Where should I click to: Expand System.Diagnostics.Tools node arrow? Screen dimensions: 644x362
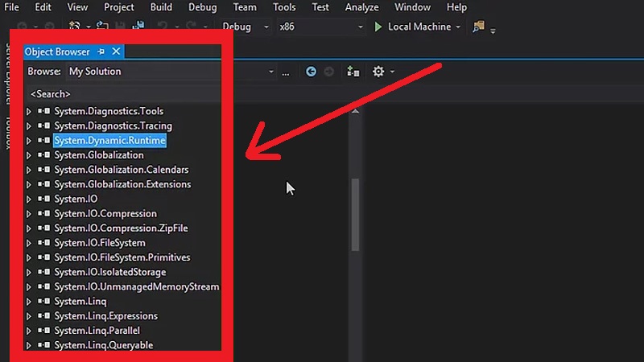pos(29,111)
